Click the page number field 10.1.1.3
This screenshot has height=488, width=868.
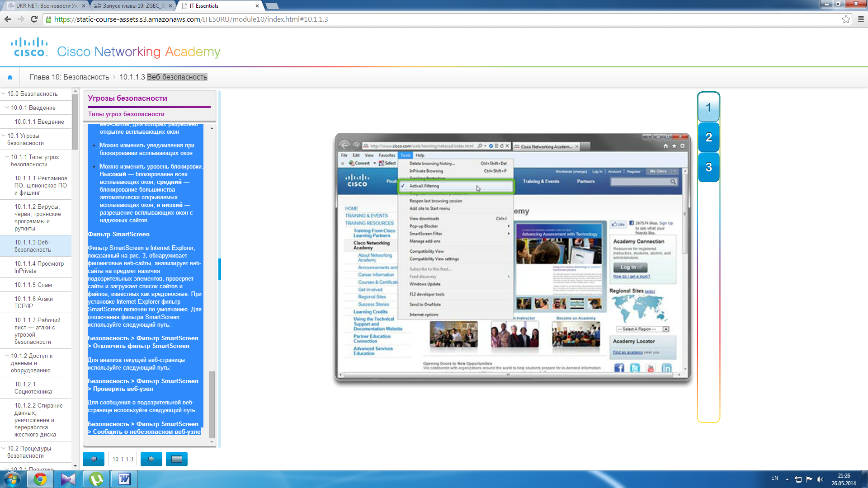(x=123, y=459)
